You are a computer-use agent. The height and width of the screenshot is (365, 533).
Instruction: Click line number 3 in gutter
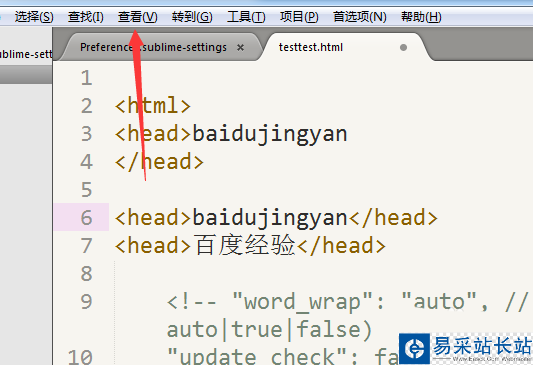(87, 134)
